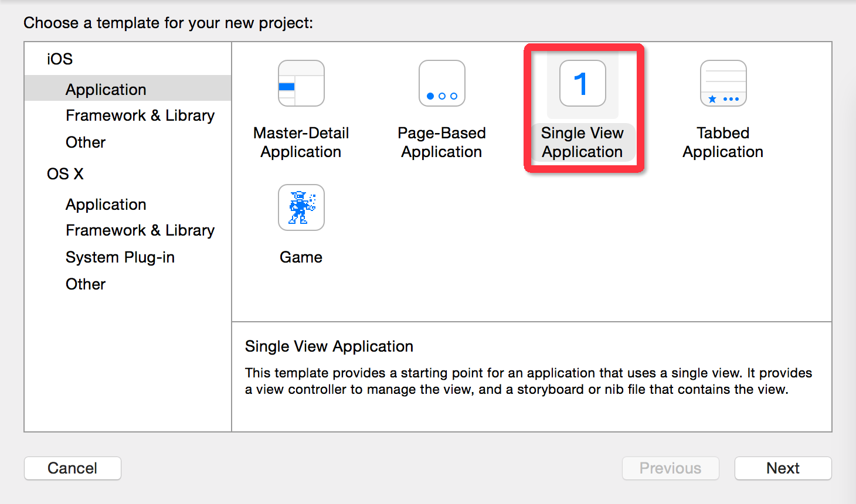Pick the Tabbed Application template icon
This screenshot has height=504, width=856.
[x=723, y=83]
